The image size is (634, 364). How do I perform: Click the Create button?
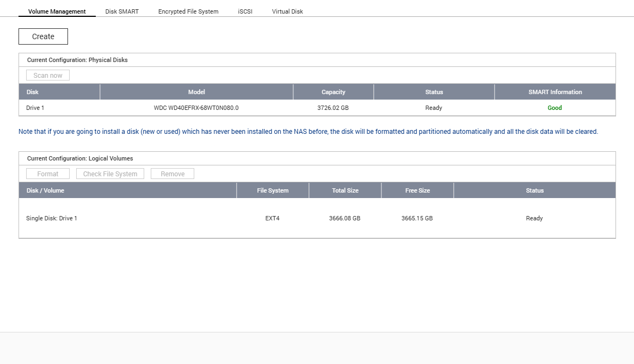[x=43, y=36]
